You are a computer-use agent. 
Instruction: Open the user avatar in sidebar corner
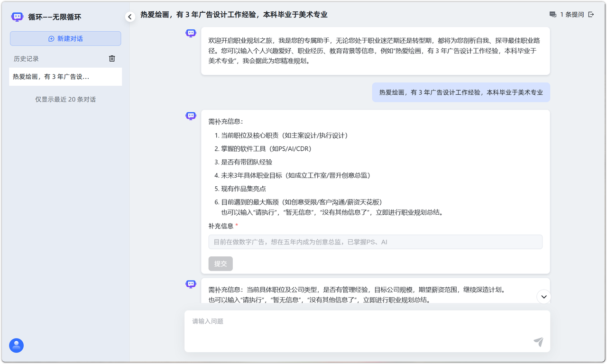point(17,346)
